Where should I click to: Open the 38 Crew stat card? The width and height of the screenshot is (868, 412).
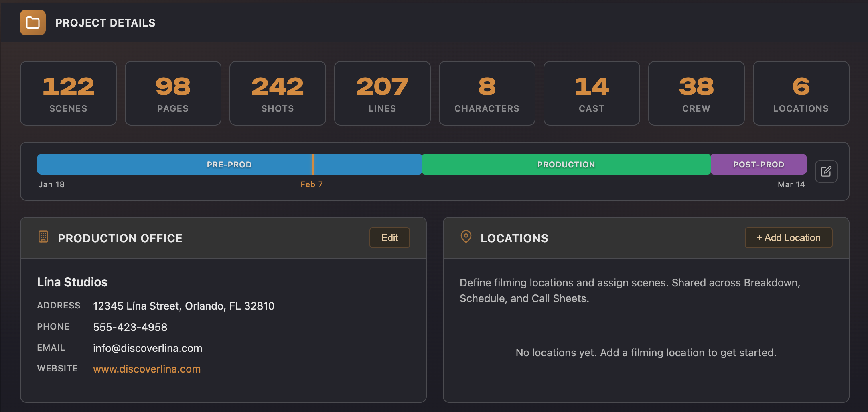tap(696, 93)
